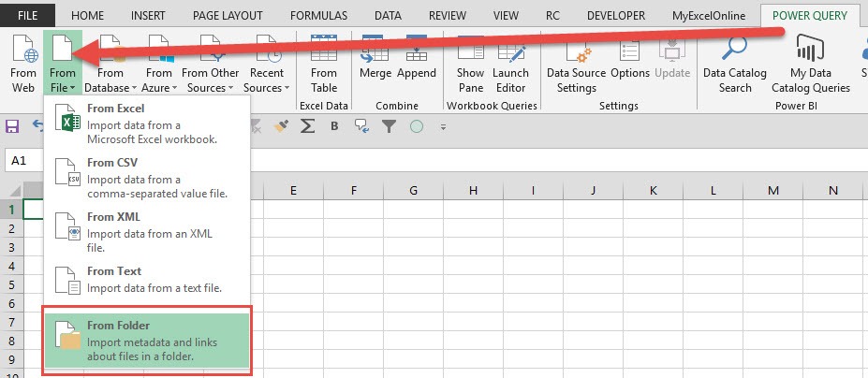Select From Excel in the menu

pyautogui.click(x=147, y=124)
